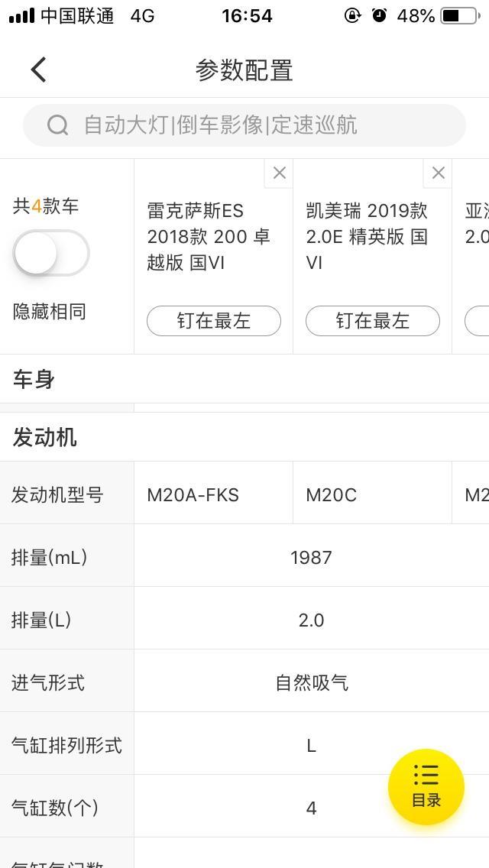The width and height of the screenshot is (489, 868).
Task: Select the L cylinder arrangement value
Action: 311,746
